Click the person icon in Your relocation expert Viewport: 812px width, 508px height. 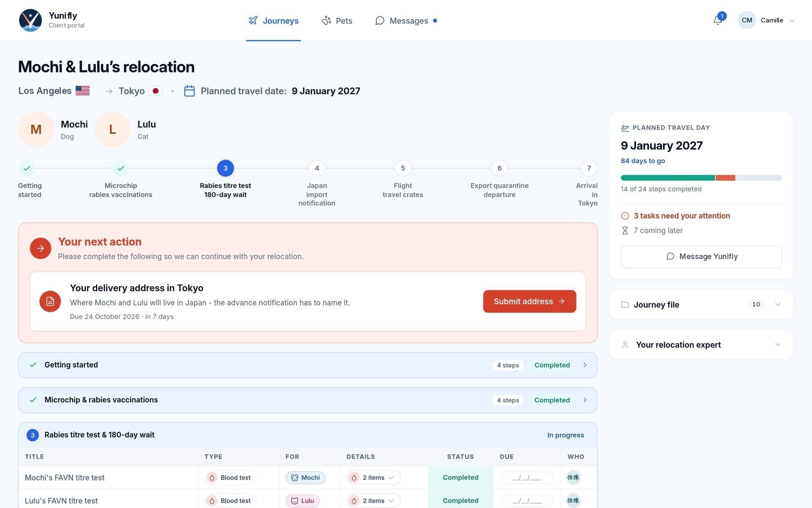(625, 345)
